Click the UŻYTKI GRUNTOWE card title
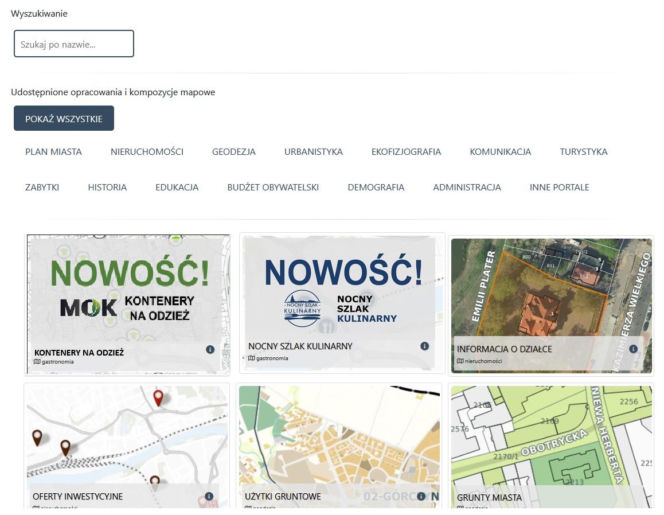664x515 pixels. (282, 496)
